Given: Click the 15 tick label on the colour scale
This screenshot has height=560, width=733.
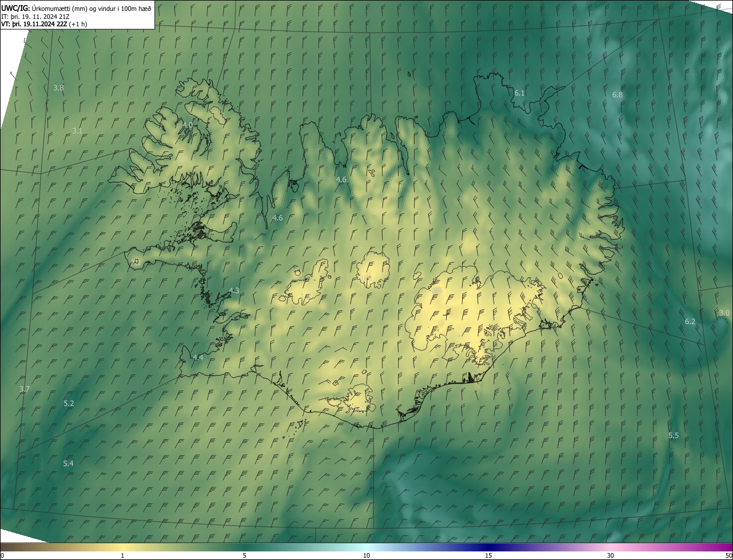Looking at the screenshot, I should (x=488, y=556).
